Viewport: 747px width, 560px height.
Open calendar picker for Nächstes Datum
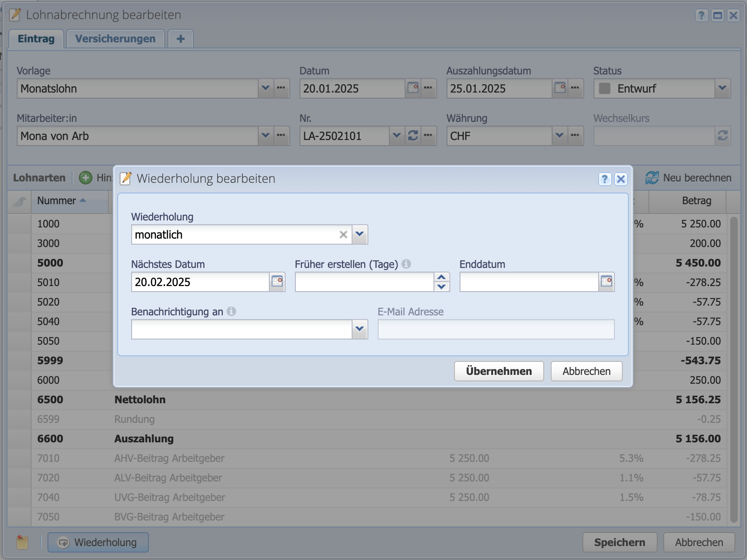[277, 282]
